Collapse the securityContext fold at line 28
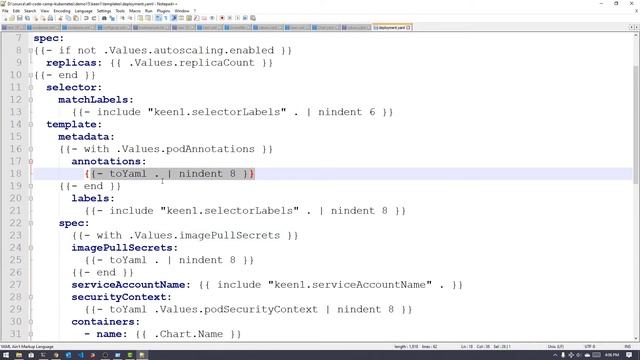 [x=31, y=297]
